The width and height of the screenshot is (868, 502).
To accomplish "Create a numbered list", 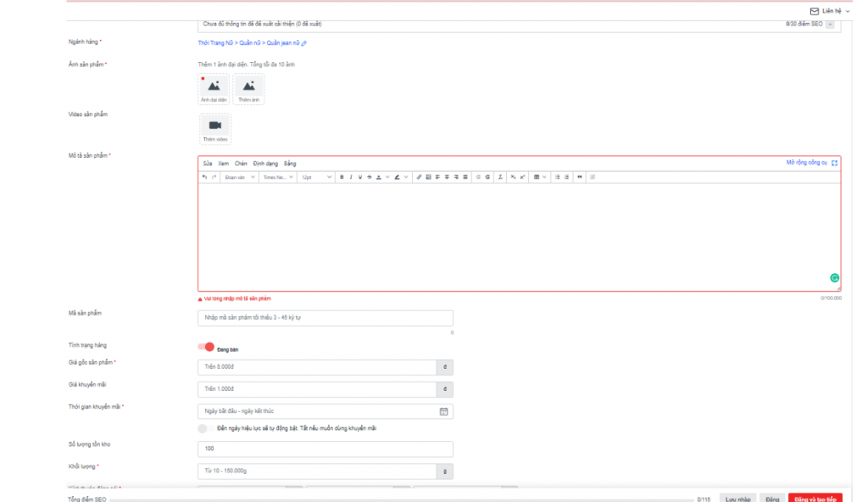I will tap(566, 177).
